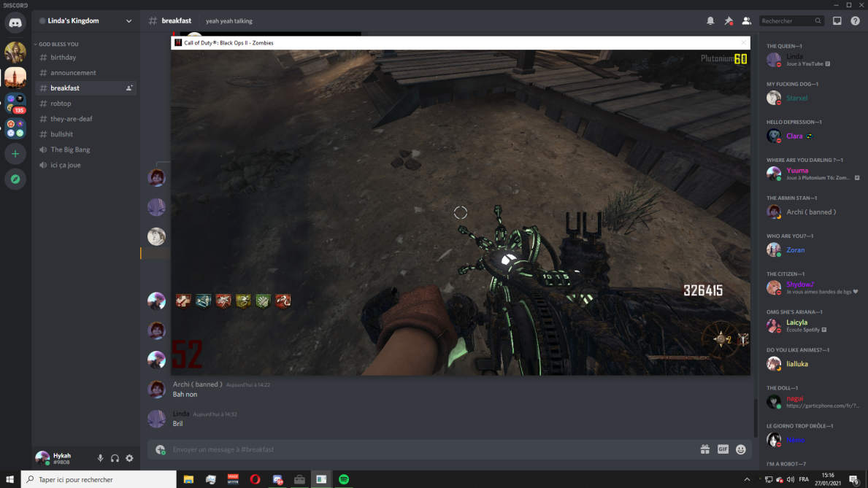Collapse the GOD BLESS YOU category
Screen dimensions: 868x488
pos(57,44)
